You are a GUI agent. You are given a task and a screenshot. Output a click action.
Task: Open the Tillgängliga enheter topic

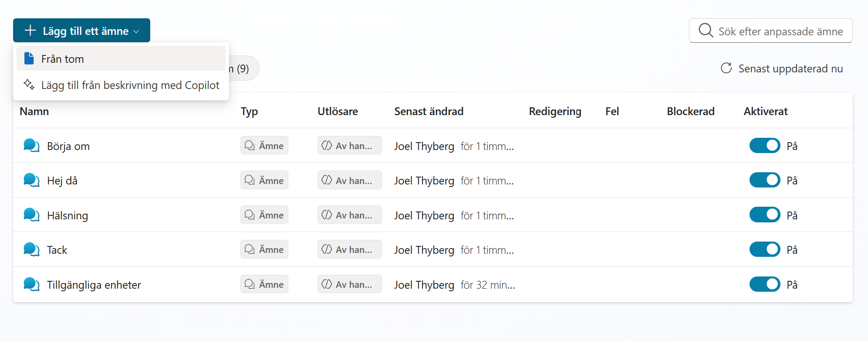pyautogui.click(x=94, y=285)
